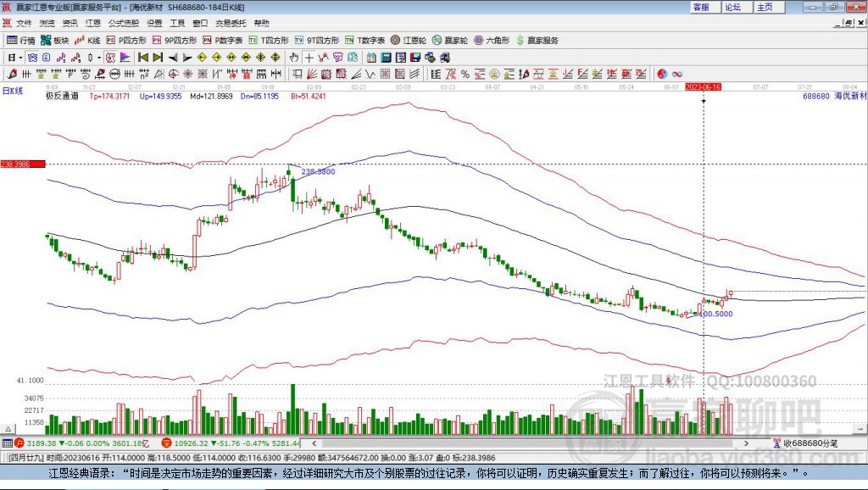Click the first yellow diamond arrow icon

tap(202, 57)
